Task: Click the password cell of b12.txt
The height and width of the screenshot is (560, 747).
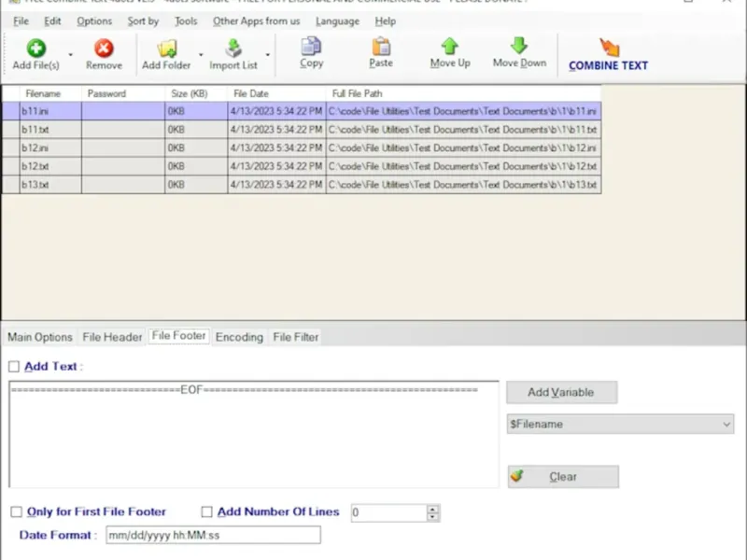Action: [123, 166]
